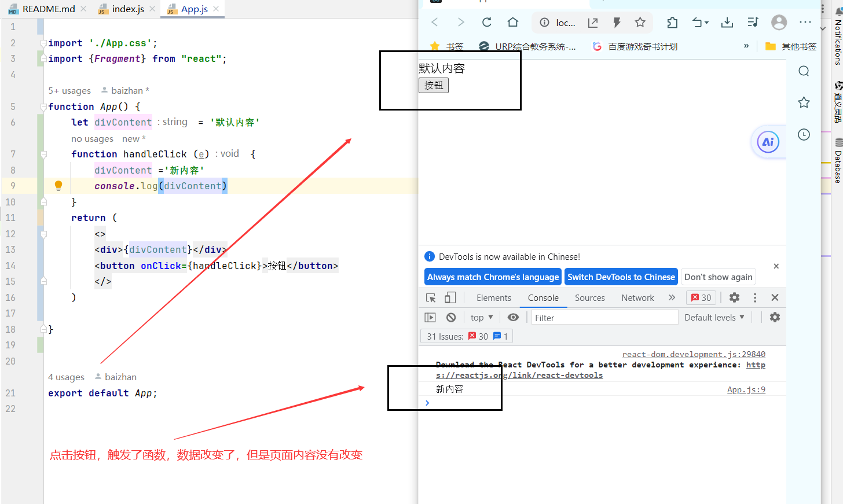Toggle the device toolbar in DevTools
Screen dimensions: 843x504
click(x=450, y=297)
